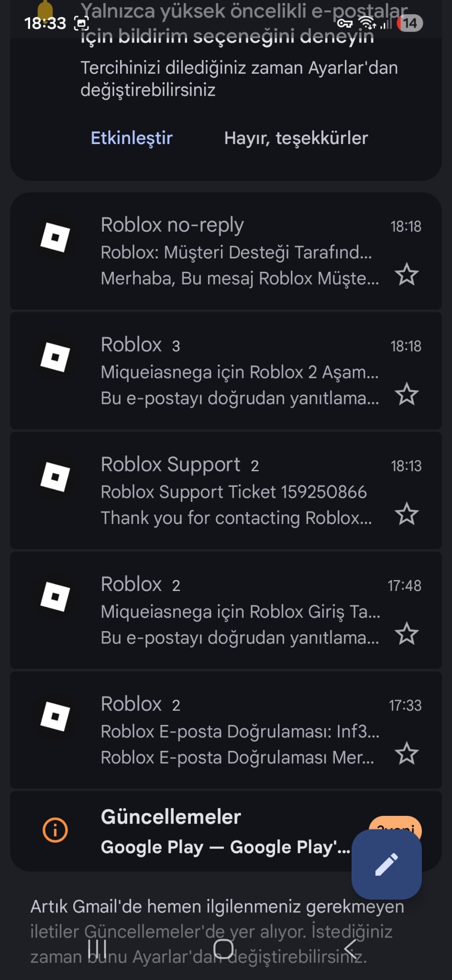Star the Roblox E-posta Doğrulaması email

pyautogui.click(x=407, y=753)
